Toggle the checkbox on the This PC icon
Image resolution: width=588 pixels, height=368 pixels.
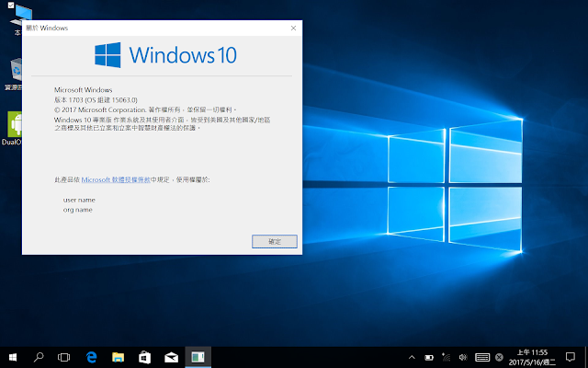click(10, 6)
